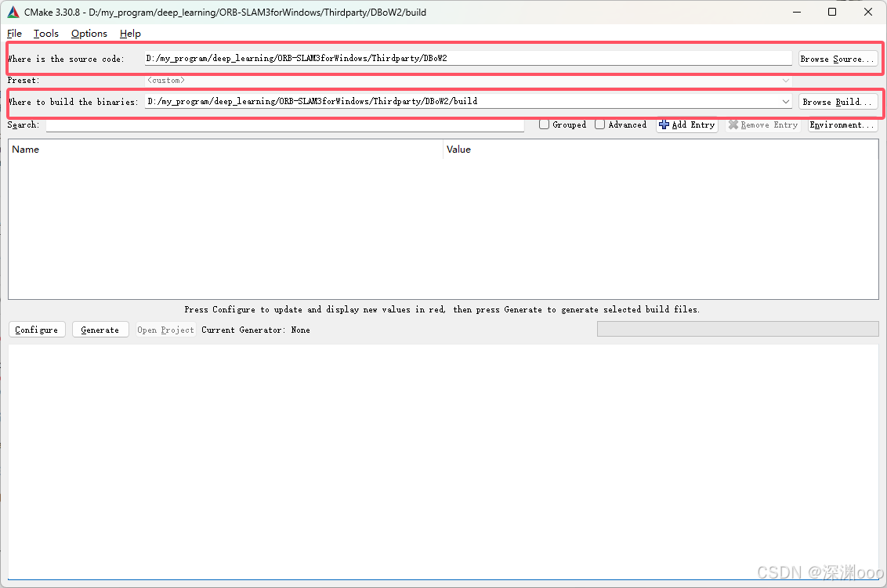This screenshot has height=588, width=887.
Task: Click the Browse Build button
Action: tap(838, 102)
